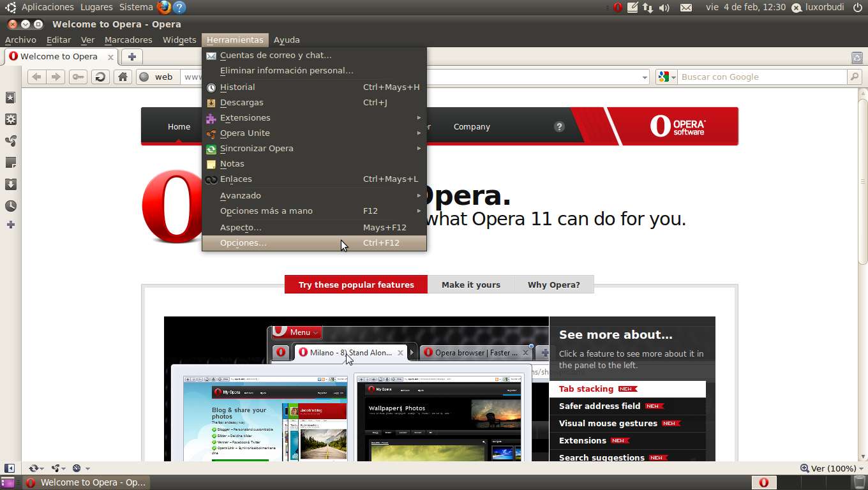
Task: Open the Marcadores menu
Action: pos(128,40)
